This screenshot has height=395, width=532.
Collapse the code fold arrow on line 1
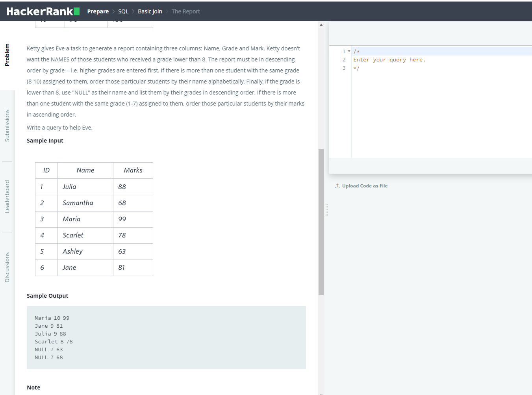[349, 51]
